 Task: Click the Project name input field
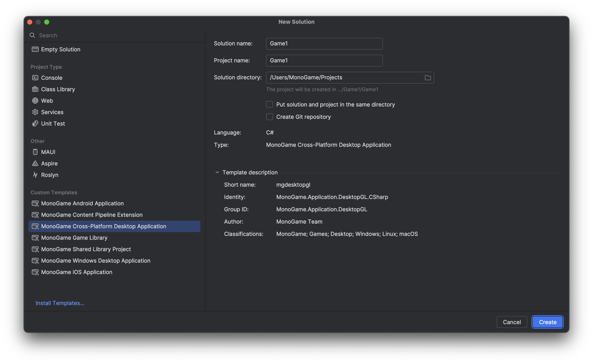click(324, 60)
